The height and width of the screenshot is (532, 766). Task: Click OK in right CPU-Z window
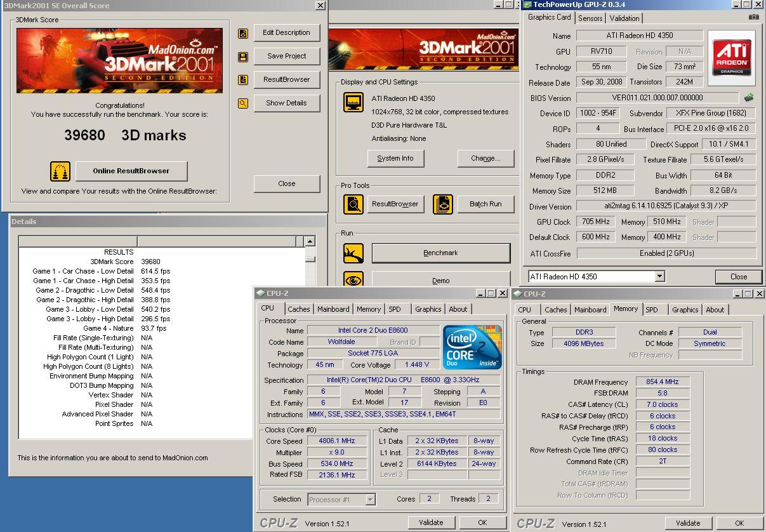(x=739, y=523)
